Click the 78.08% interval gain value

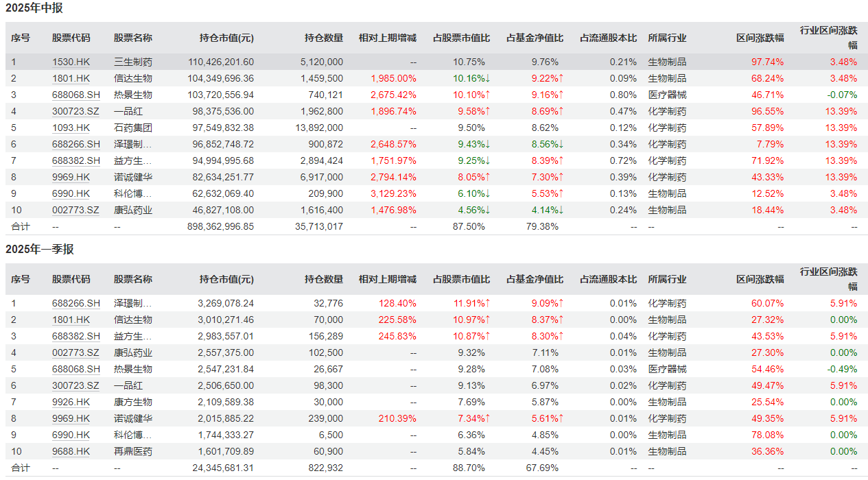coord(768,435)
